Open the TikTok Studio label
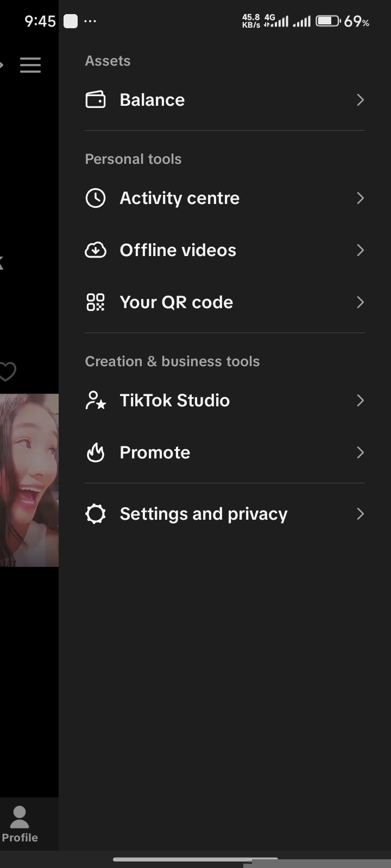Screen dimensions: 391x868 click(175, 400)
